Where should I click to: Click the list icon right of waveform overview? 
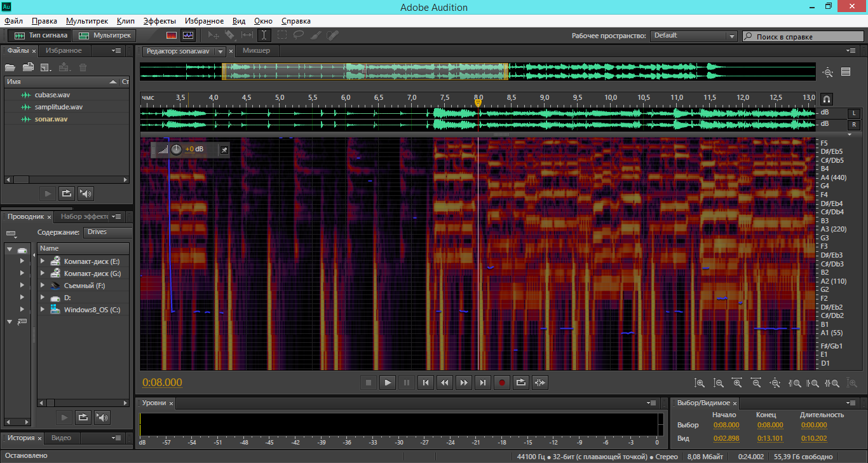pyautogui.click(x=846, y=72)
